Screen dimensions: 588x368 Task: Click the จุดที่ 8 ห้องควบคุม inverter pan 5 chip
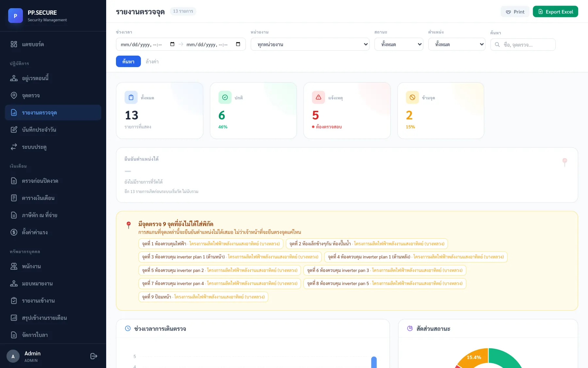click(x=385, y=283)
